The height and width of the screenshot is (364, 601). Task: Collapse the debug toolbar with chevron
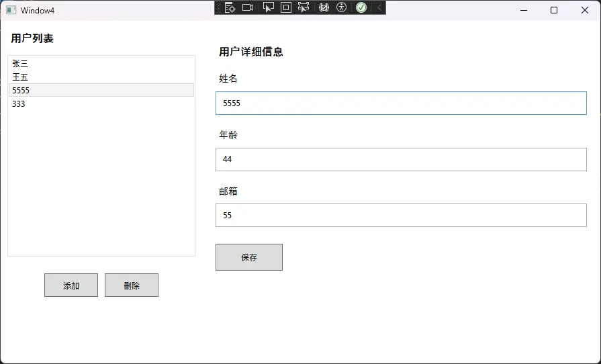pos(379,7)
